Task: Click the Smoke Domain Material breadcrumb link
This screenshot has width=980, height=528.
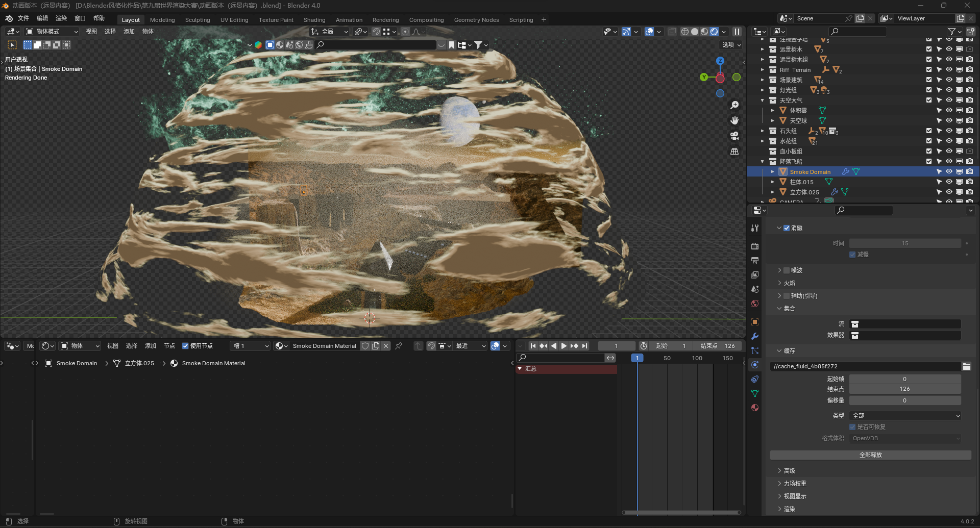Action: (x=214, y=363)
